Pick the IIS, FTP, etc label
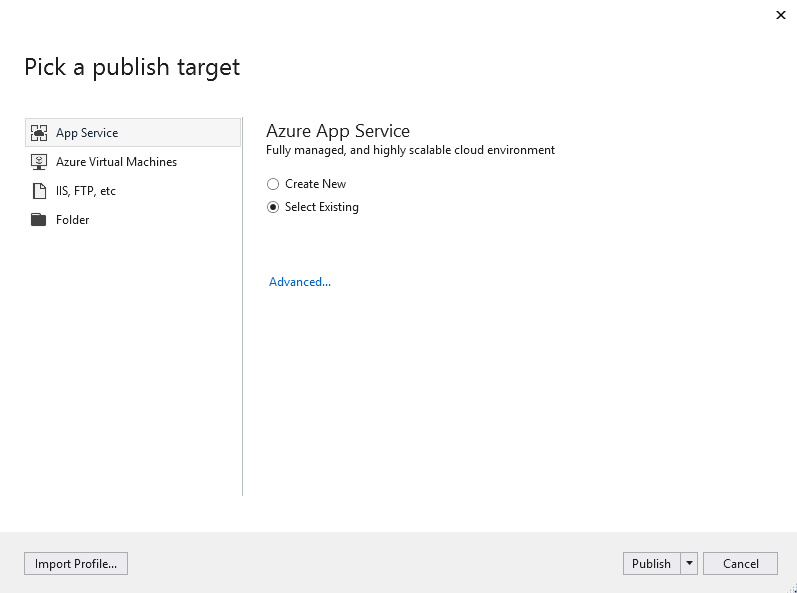The image size is (797, 593). click(x=86, y=191)
